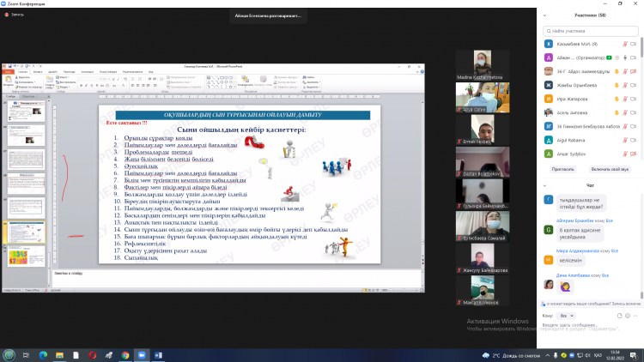Open the emoji picker in chat
Viewport: 644px width, 362px height.
click(x=626, y=316)
